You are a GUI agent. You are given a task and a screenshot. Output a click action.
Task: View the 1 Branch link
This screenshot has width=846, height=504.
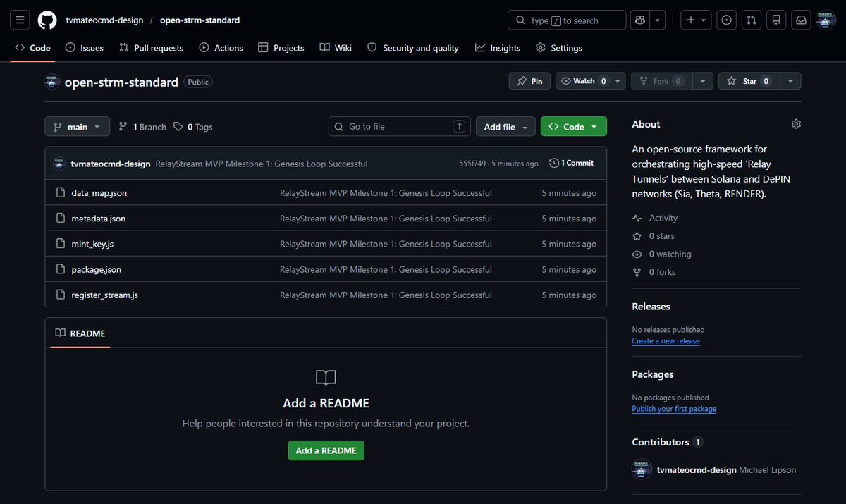tap(143, 127)
